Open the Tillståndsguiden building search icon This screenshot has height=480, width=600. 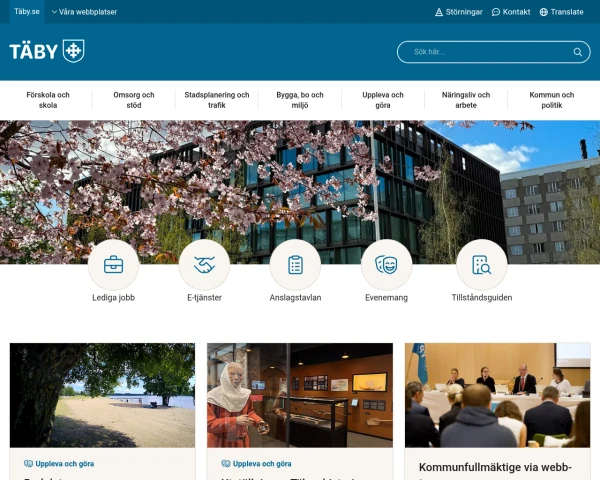pos(482,265)
